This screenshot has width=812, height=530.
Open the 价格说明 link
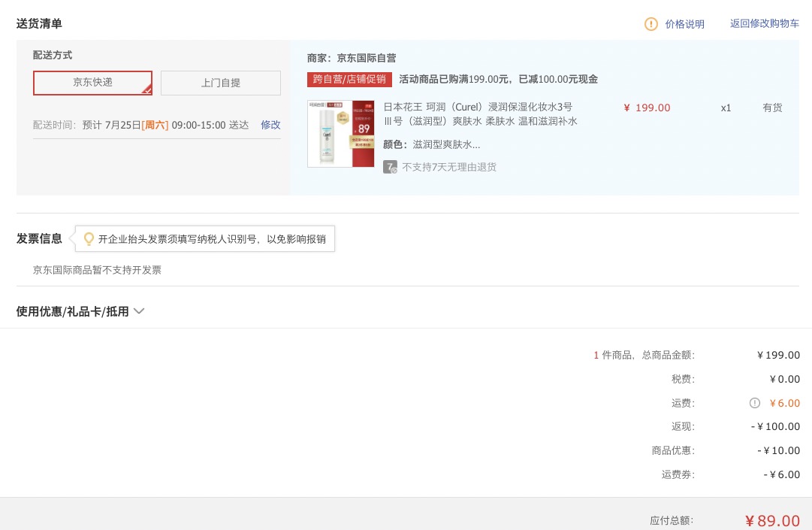click(684, 24)
